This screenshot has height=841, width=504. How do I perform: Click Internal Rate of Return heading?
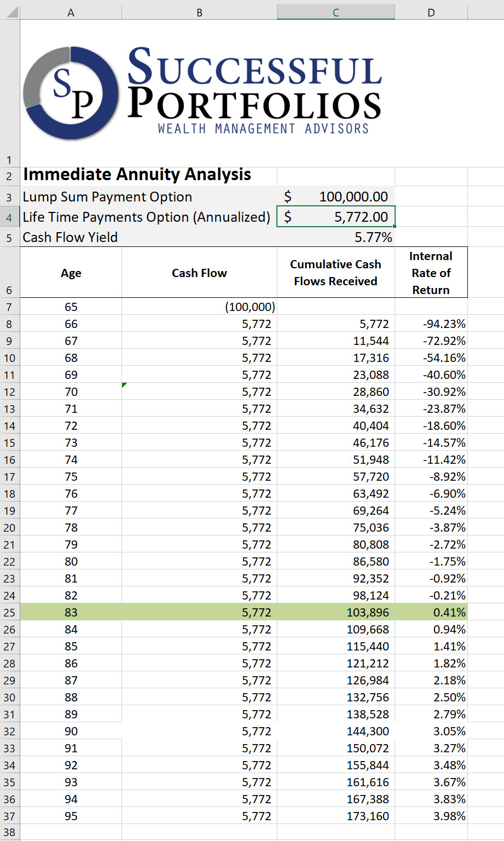tap(431, 273)
